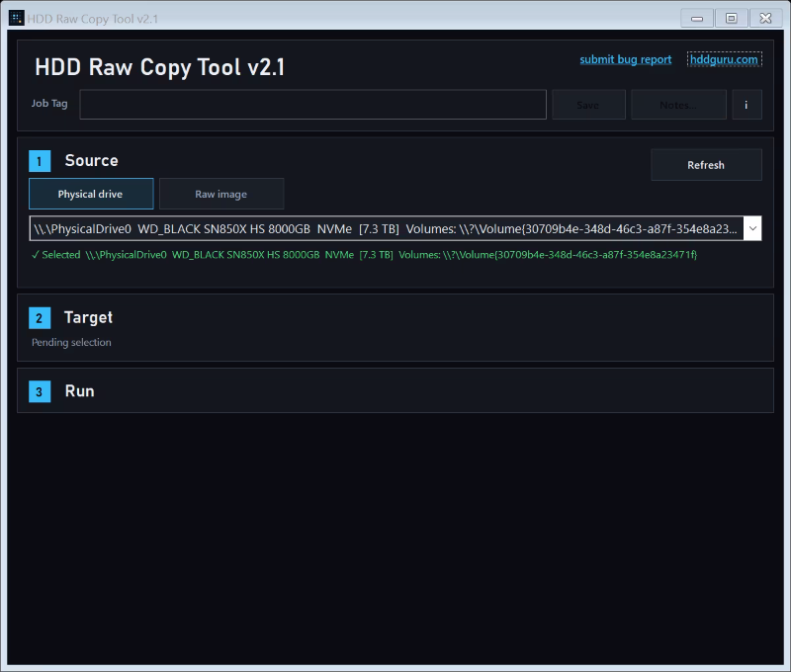The image size is (791, 672).
Task: Open the source drive dropdown arrow
Action: tap(751, 229)
